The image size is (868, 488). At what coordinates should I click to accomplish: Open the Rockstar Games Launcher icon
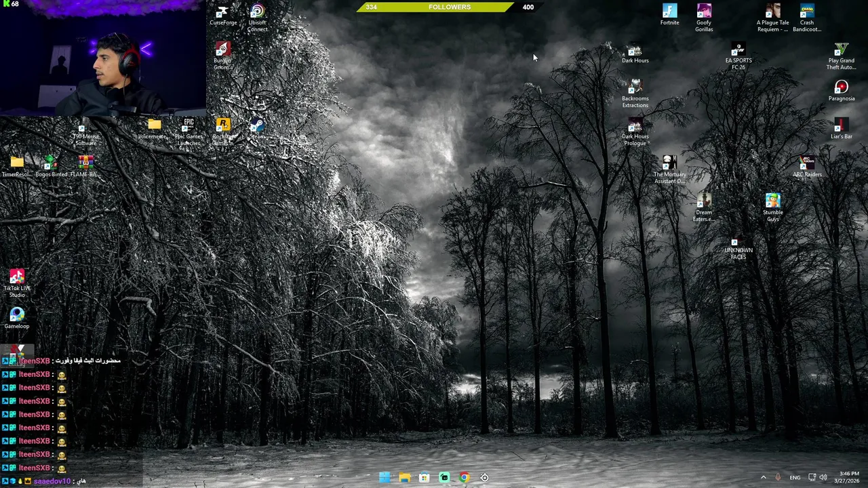[x=223, y=132]
